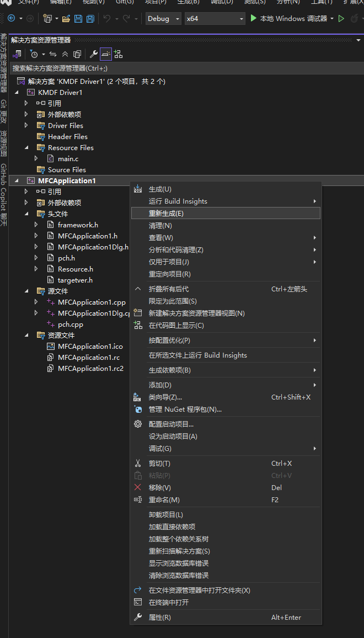Click the NuGet package icon 管理 NuGet 程序包

tap(137, 410)
